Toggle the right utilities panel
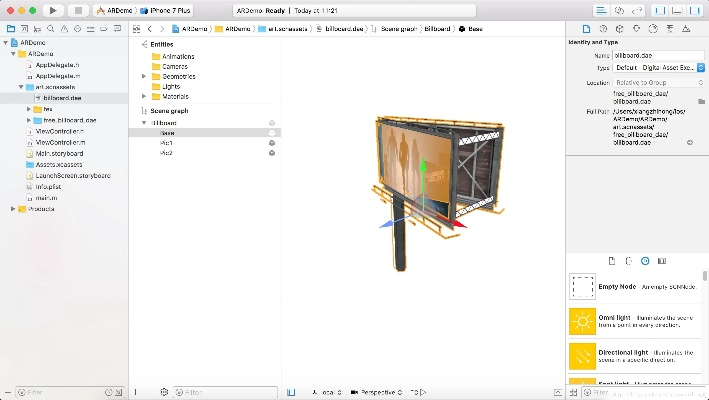The height and width of the screenshot is (400, 709). [x=696, y=10]
